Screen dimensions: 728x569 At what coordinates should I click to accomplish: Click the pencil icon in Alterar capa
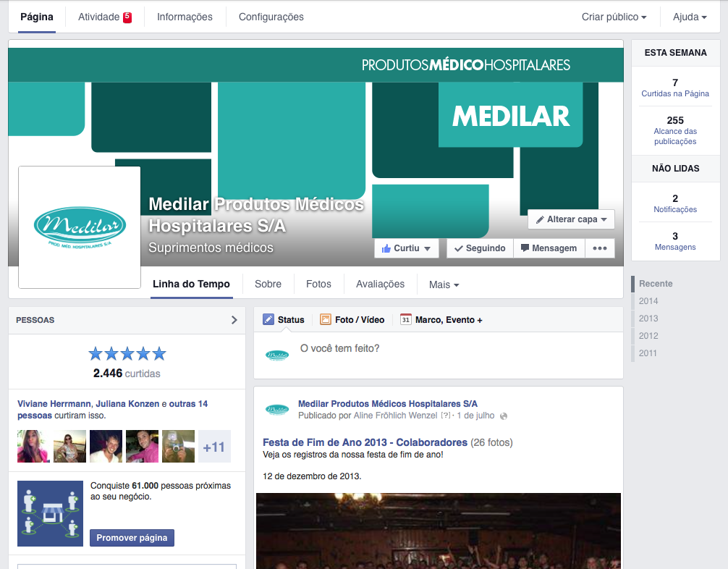(x=540, y=219)
